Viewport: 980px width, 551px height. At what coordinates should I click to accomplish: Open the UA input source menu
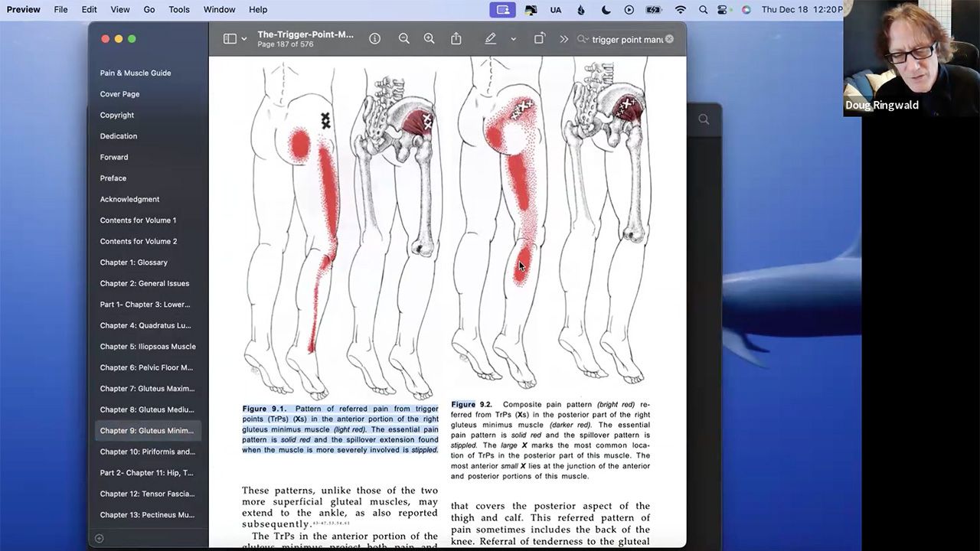[x=556, y=9]
